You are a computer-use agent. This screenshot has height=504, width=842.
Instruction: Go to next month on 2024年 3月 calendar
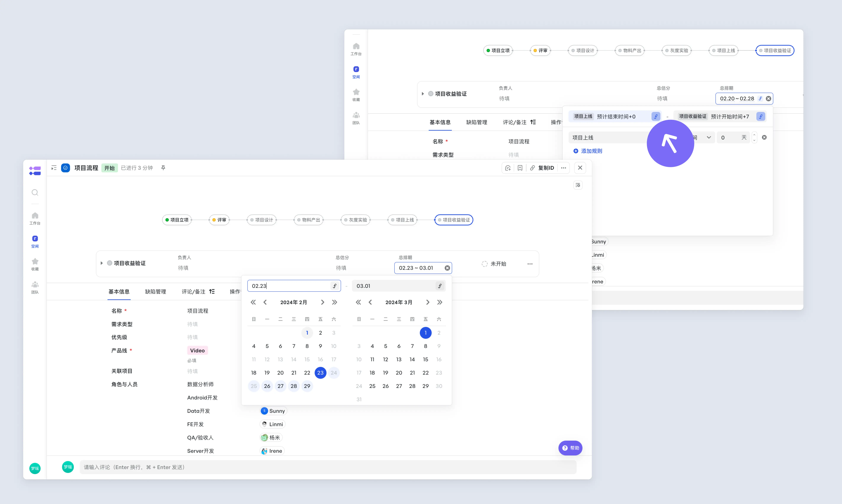(428, 302)
